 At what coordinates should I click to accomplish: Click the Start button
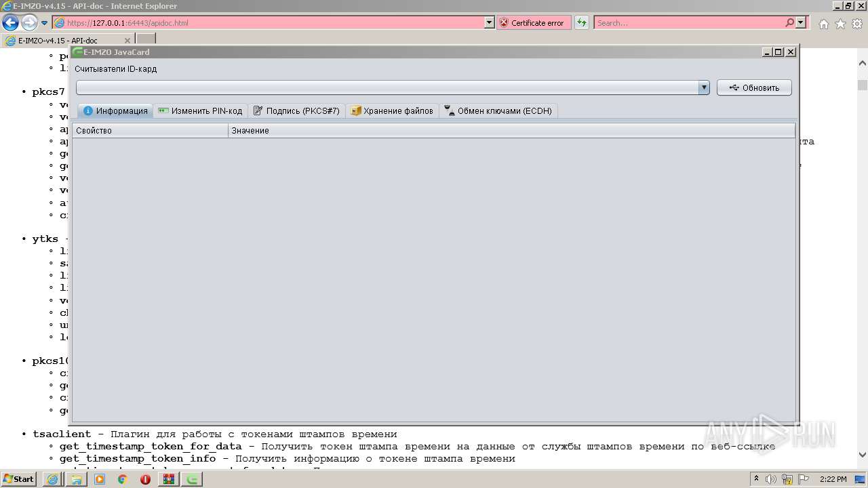pos(18,479)
